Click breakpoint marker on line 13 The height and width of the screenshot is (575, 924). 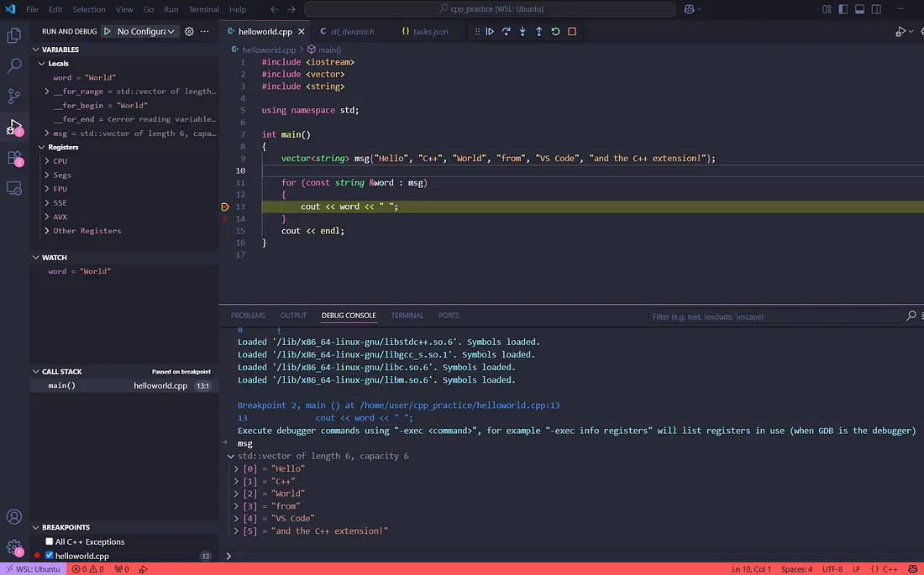[x=225, y=206]
